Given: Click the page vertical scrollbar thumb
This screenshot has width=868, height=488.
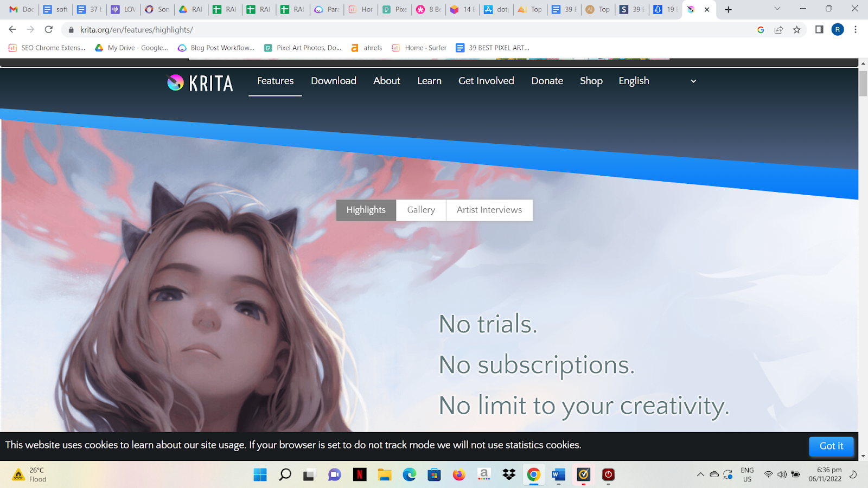Looking at the screenshot, I should (863, 84).
